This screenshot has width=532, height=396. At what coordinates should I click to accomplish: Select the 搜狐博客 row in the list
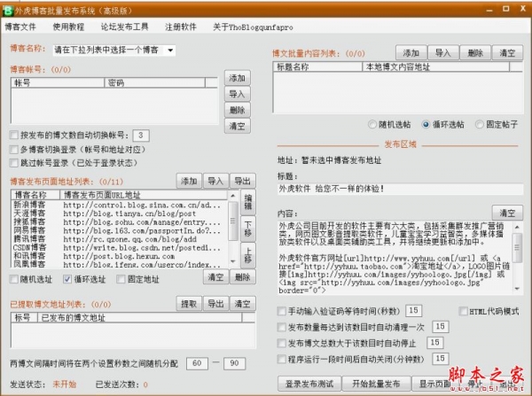[x=119, y=222]
